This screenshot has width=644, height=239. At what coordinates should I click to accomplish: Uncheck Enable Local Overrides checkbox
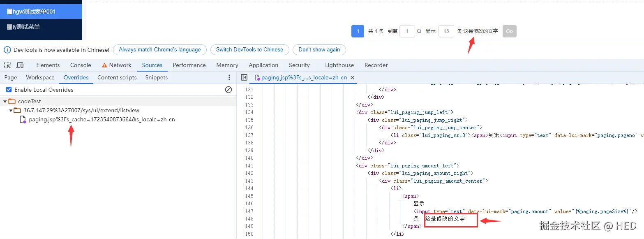(x=9, y=90)
